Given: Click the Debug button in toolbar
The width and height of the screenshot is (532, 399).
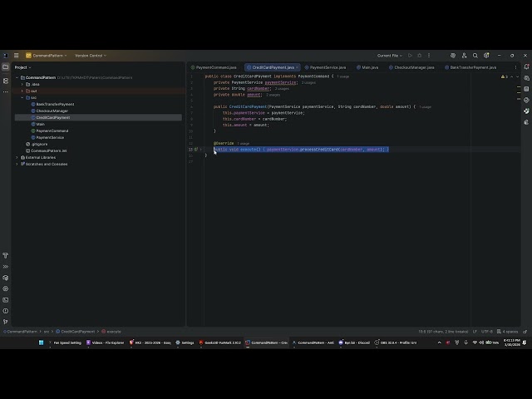Looking at the screenshot, I should point(419,56).
